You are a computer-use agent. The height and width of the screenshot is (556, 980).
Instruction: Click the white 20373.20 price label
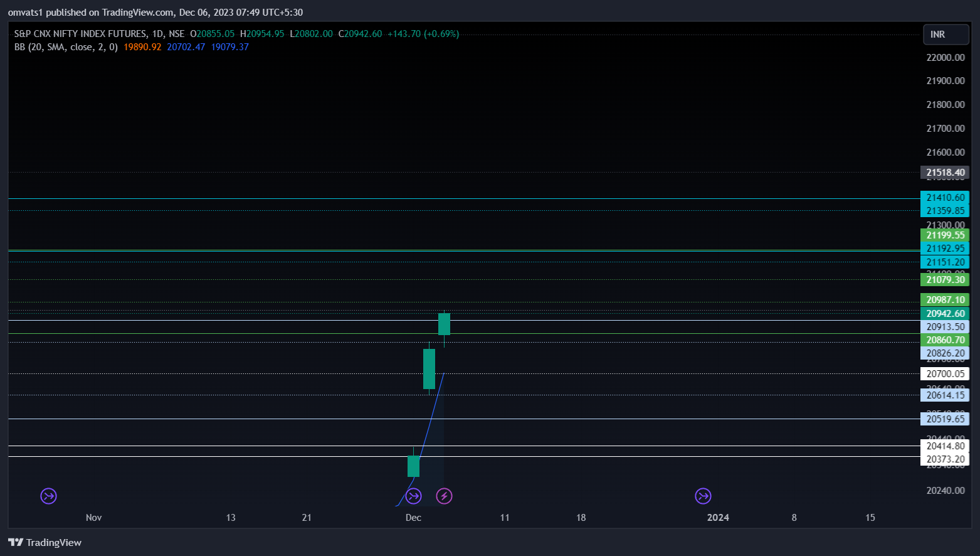(945, 459)
